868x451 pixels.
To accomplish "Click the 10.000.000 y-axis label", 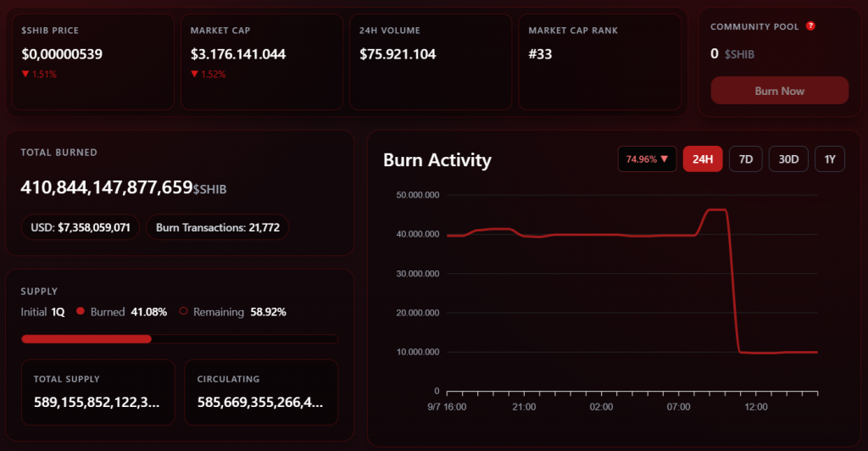I will coord(418,352).
